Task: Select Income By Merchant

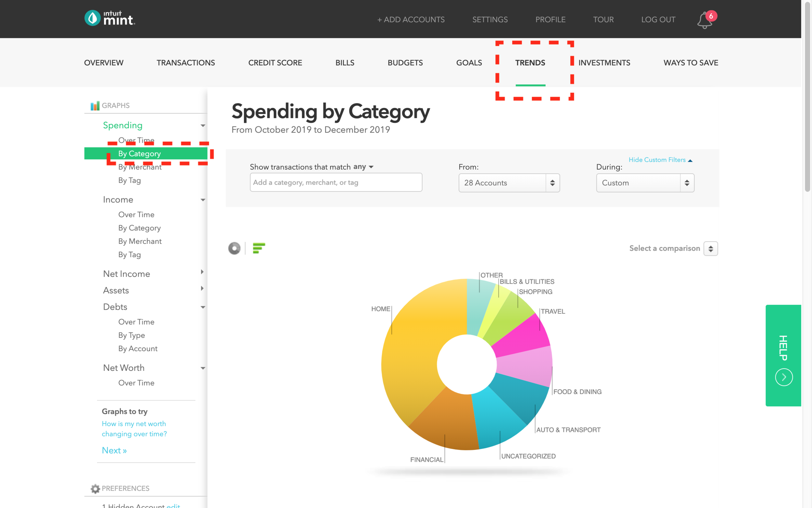Action: click(x=140, y=241)
